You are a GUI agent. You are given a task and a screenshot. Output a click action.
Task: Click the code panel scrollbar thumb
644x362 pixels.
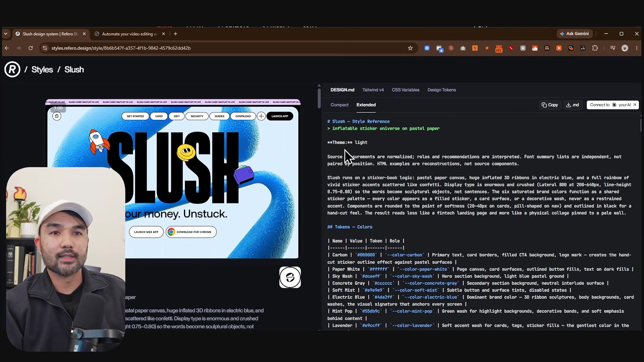(x=641, y=125)
